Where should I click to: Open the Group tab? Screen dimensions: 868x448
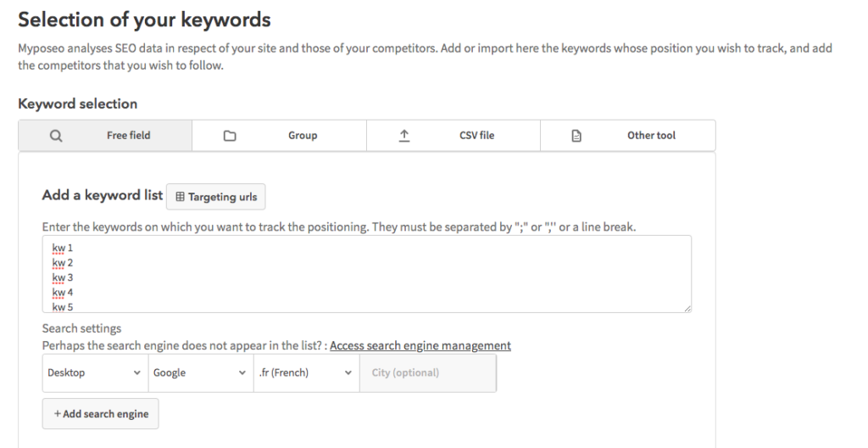click(x=279, y=135)
